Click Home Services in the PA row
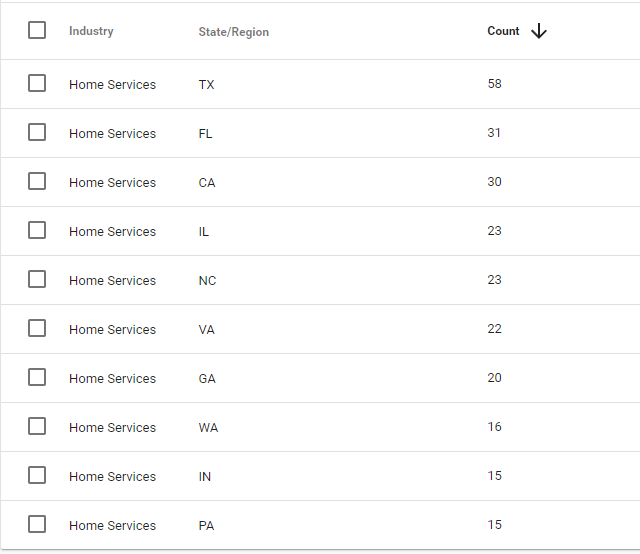Image resolution: width=640 pixels, height=554 pixels. (113, 525)
